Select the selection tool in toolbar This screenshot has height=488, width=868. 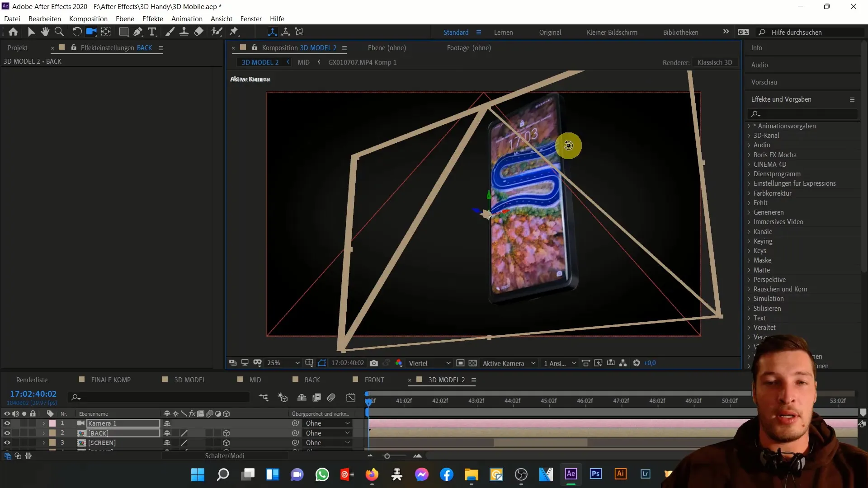pyautogui.click(x=31, y=32)
